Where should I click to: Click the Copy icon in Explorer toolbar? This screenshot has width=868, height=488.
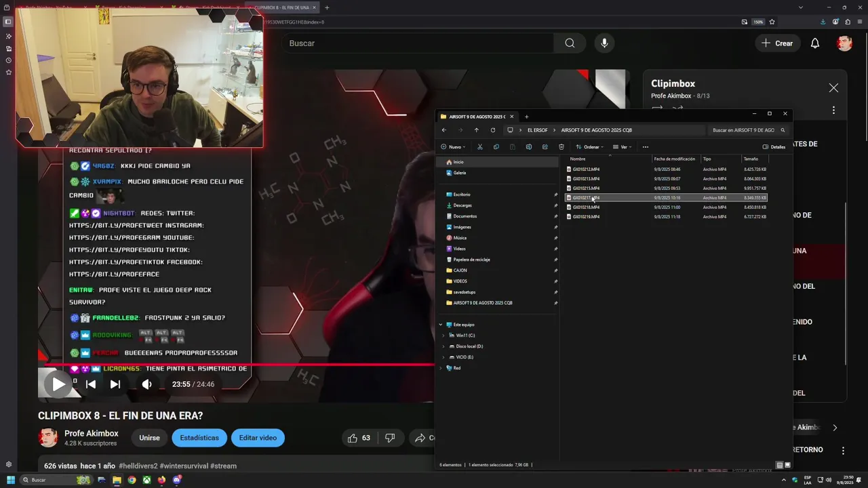pos(496,147)
